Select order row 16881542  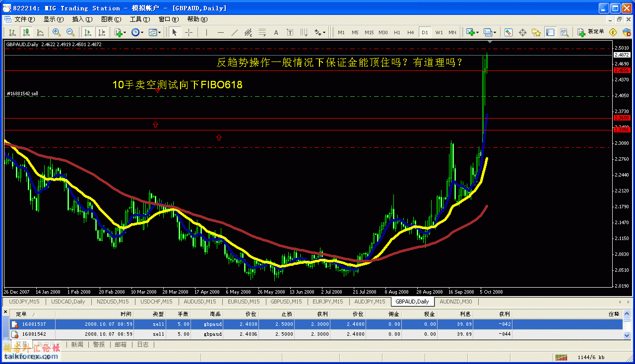click(x=315, y=334)
